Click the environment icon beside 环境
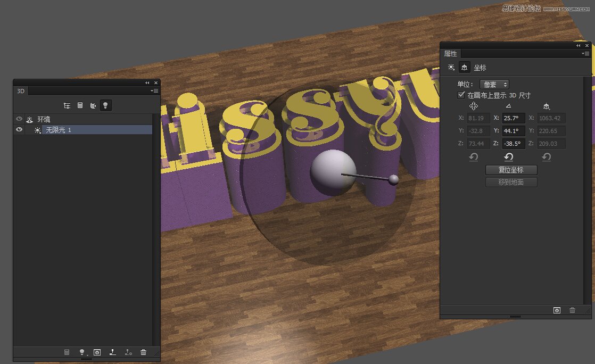 pos(30,120)
